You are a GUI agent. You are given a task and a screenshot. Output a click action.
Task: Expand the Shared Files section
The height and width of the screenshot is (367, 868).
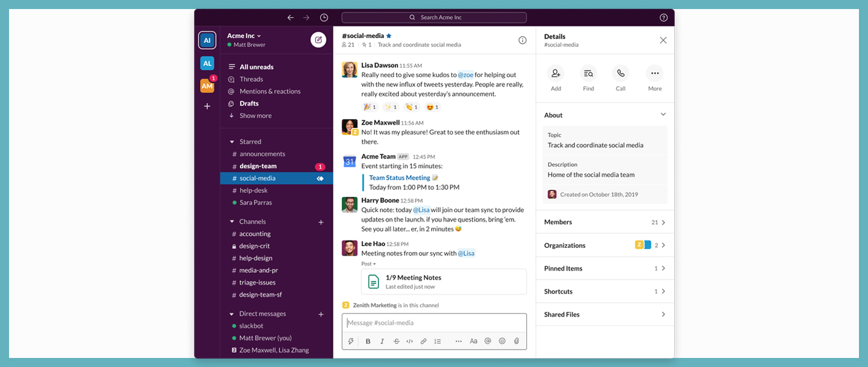(605, 314)
